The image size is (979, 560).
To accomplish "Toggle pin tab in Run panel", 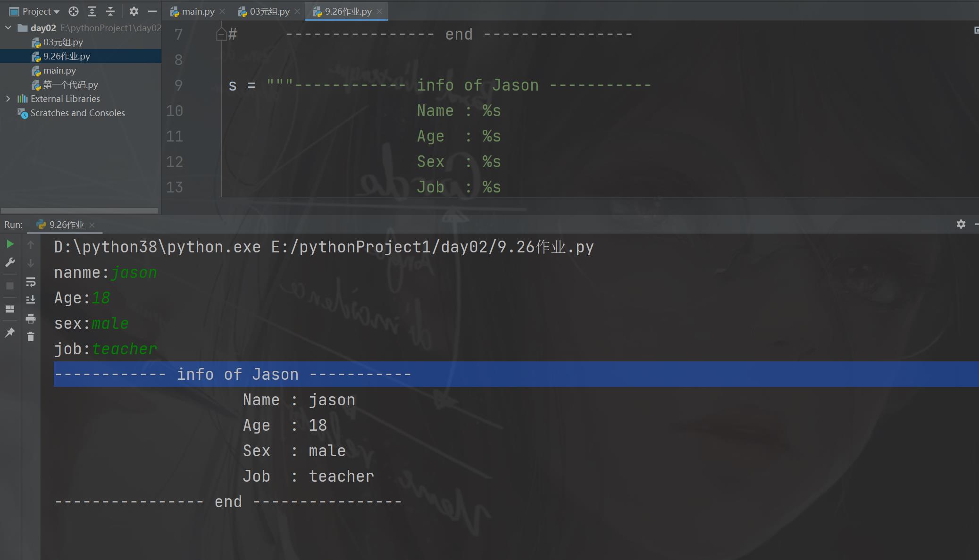I will coord(10,333).
